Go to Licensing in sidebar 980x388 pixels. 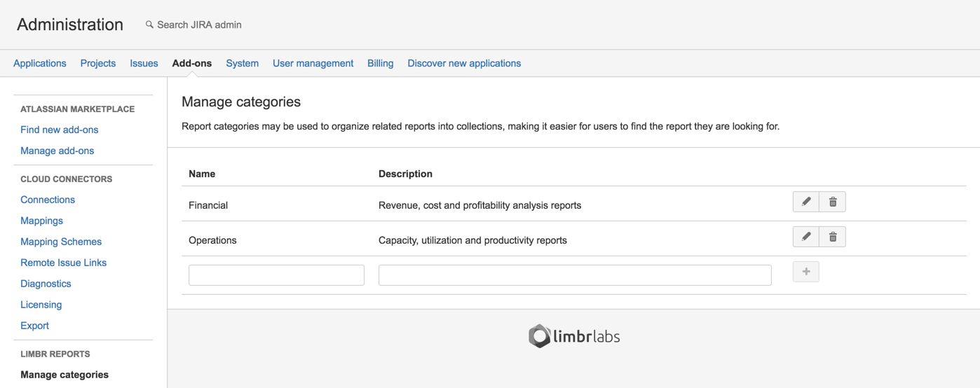point(41,305)
